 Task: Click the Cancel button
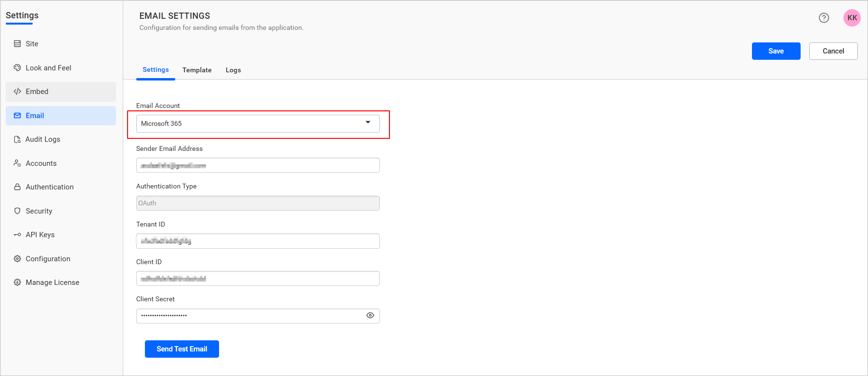coord(833,51)
